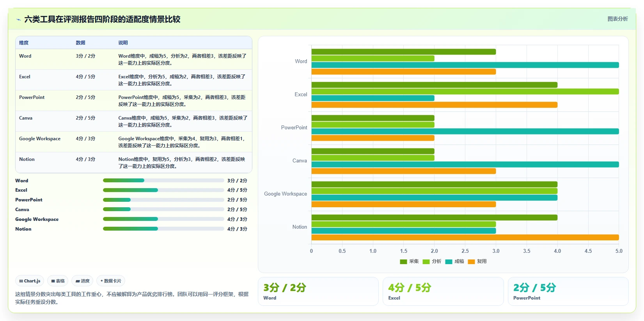Click the 数据 column header in the table
Image resolution: width=644 pixels, height=321 pixels.
pos(81,43)
